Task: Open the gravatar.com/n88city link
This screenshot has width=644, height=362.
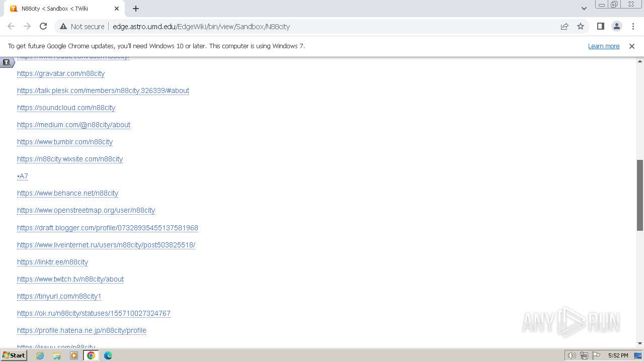Action: click(61, 73)
